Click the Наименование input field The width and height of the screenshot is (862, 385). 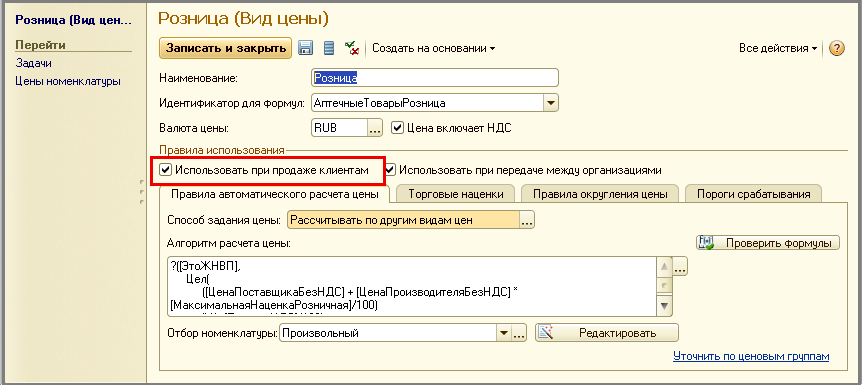tap(435, 78)
